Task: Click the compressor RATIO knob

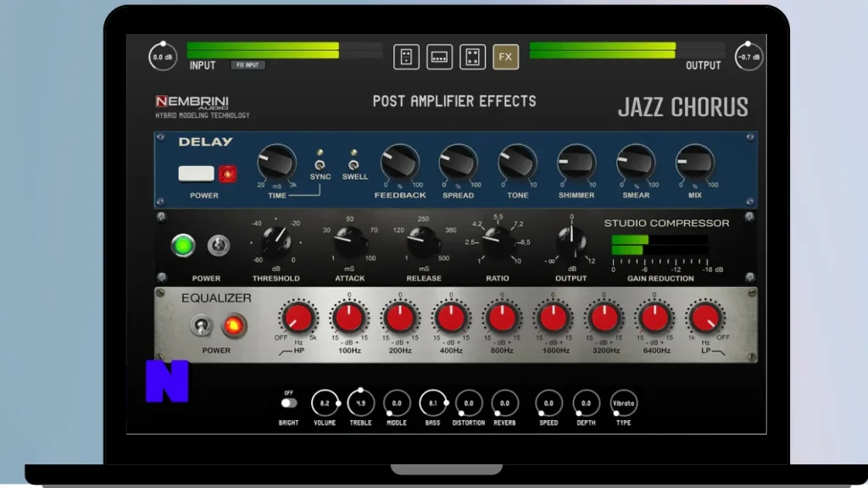Action: [x=498, y=241]
